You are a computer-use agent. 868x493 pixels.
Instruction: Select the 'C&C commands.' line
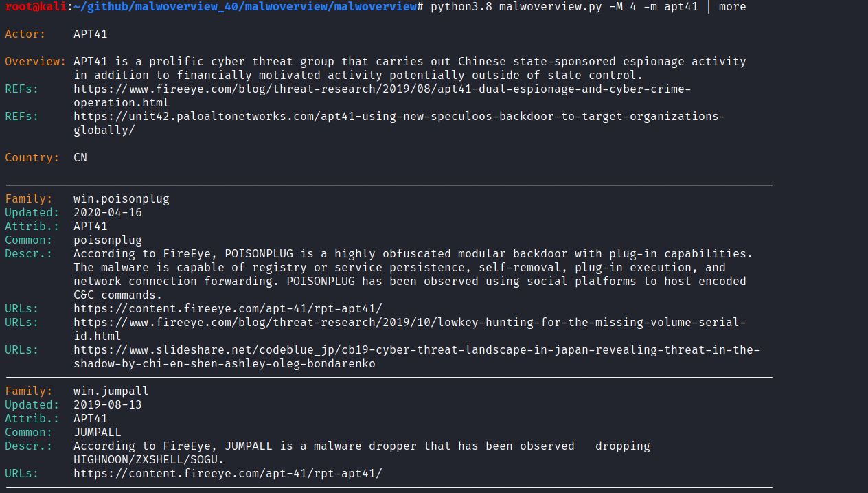(118, 295)
